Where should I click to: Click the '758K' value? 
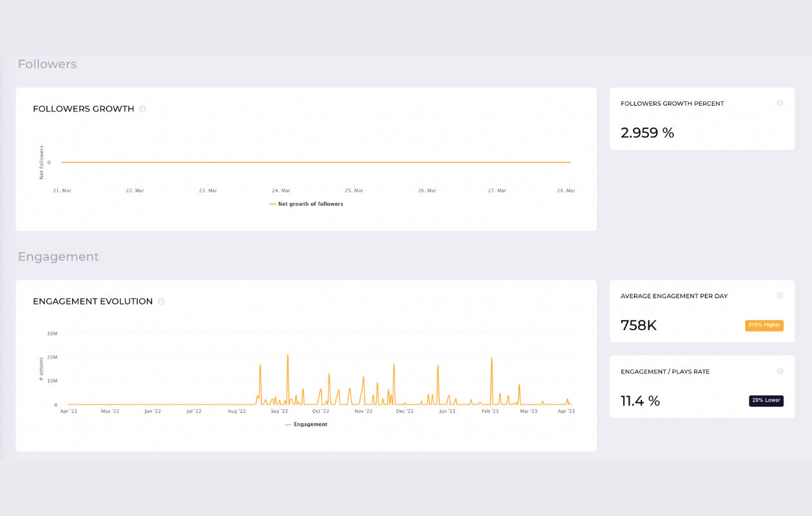click(639, 326)
